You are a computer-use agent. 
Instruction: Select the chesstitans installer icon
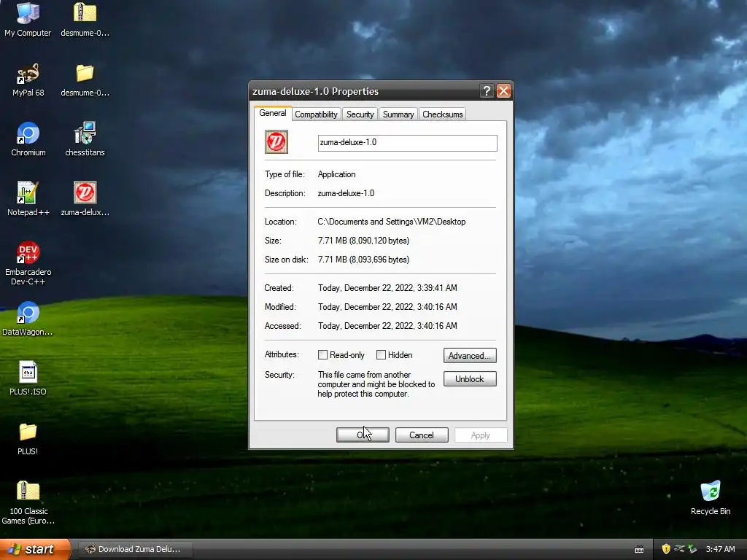pyautogui.click(x=85, y=139)
